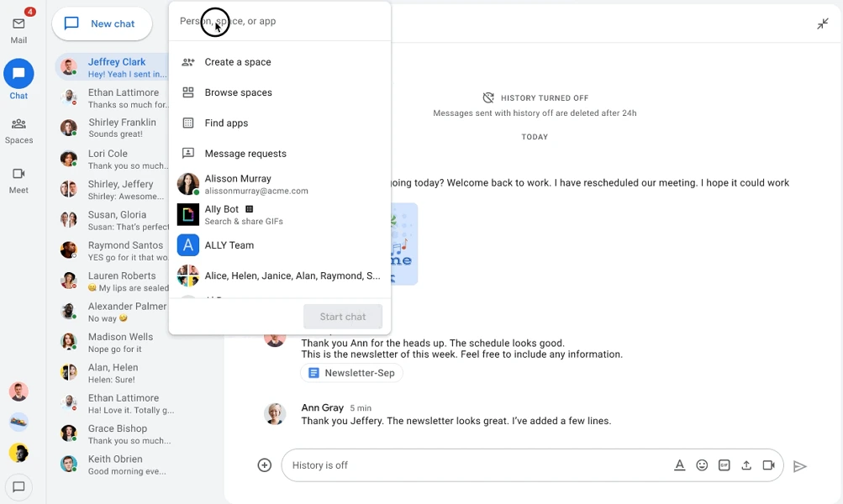The image size is (843, 504).
Task: Click the Person, space, or app field
Action: pos(279,21)
